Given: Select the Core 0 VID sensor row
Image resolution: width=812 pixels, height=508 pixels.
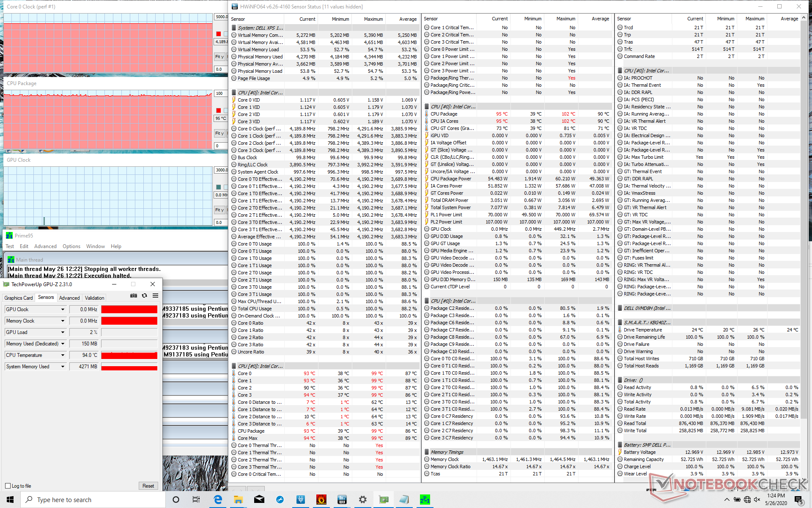Looking at the screenshot, I should (x=325, y=100).
